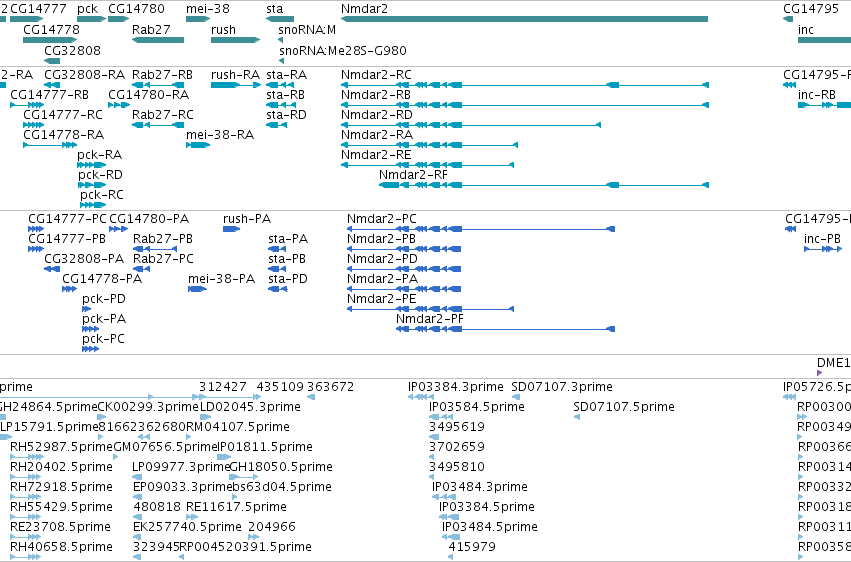Select the Rab27-RB transcript label
This screenshot has height=562, width=851.
162,74
